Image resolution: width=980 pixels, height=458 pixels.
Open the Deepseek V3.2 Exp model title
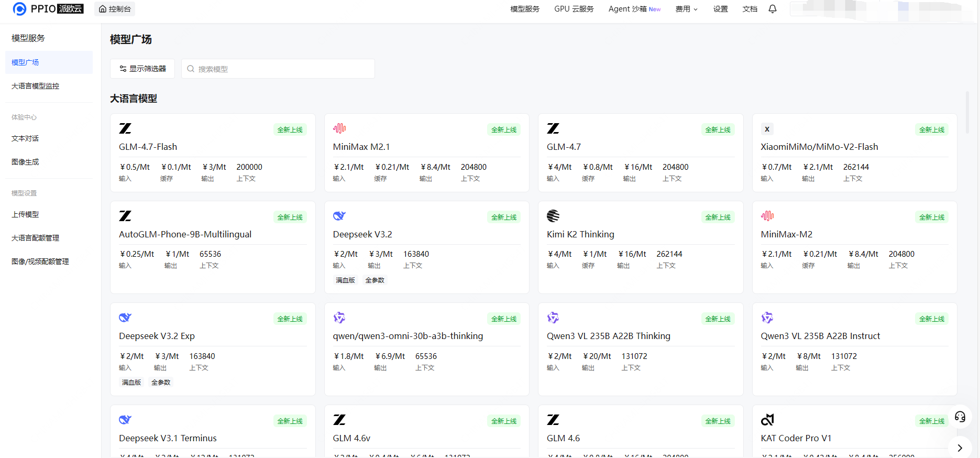157,336
